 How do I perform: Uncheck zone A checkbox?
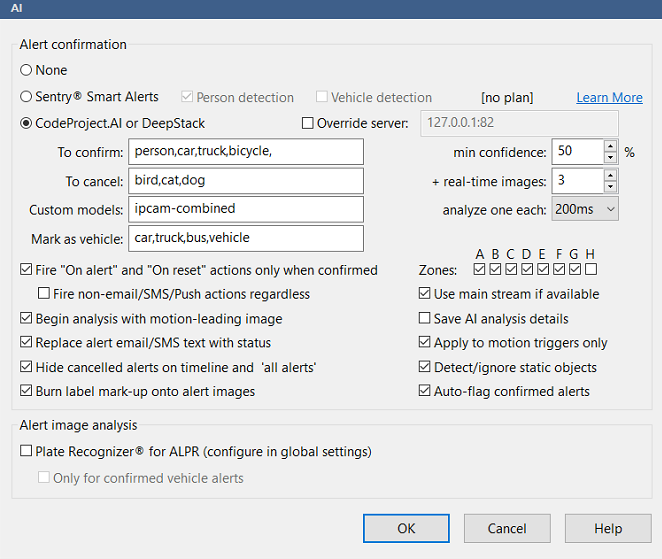[x=479, y=269]
